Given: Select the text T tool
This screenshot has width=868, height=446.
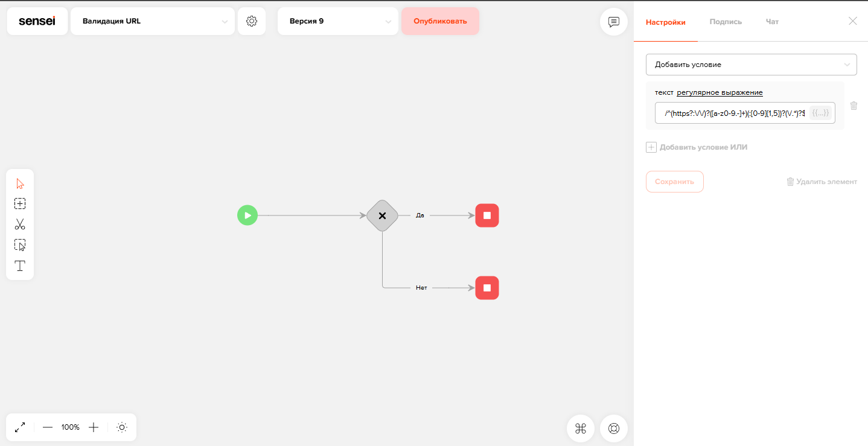Looking at the screenshot, I should click(20, 266).
